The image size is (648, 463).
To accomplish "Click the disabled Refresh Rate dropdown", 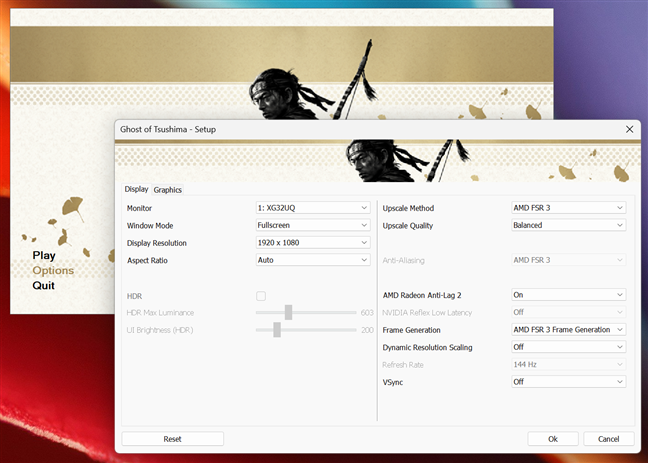I will coord(569,364).
